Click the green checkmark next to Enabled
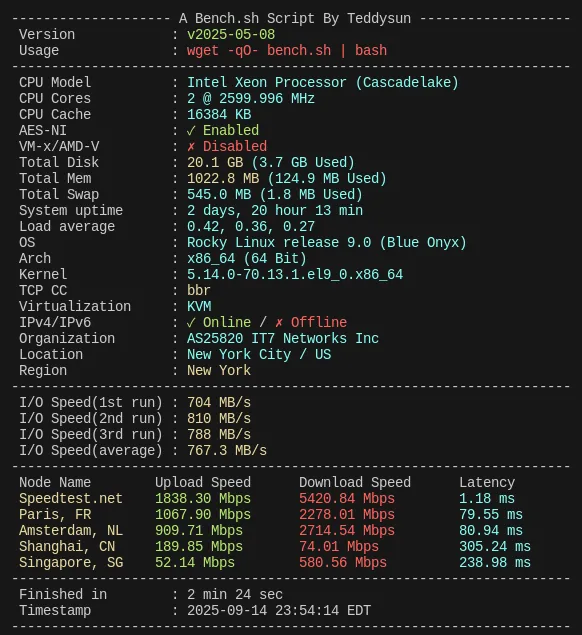This screenshot has width=582, height=635. [191, 131]
